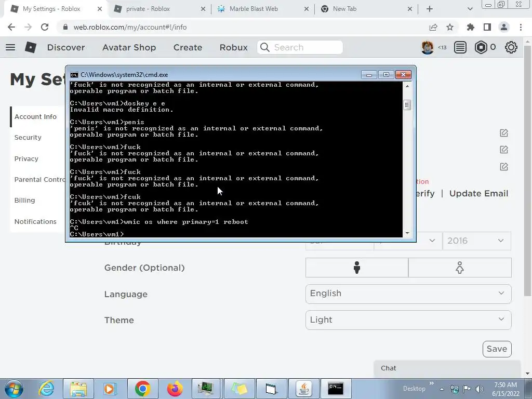Open the Security settings section
This screenshot has height=399, width=532.
tap(28, 137)
